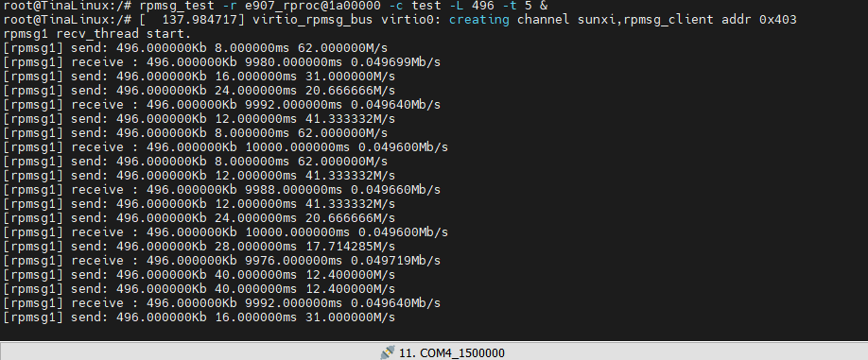Click the 17.714285M/s send rate

click(350, 246)
